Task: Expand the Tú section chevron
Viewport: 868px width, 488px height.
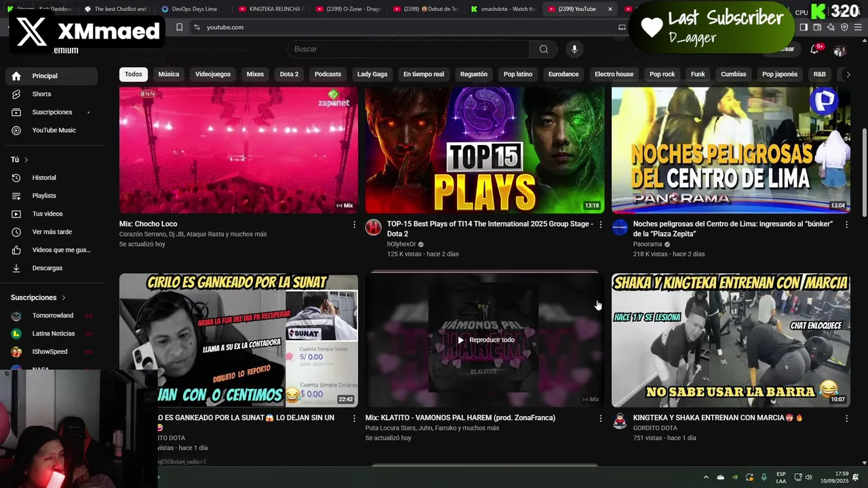Action: pos(26,160)
